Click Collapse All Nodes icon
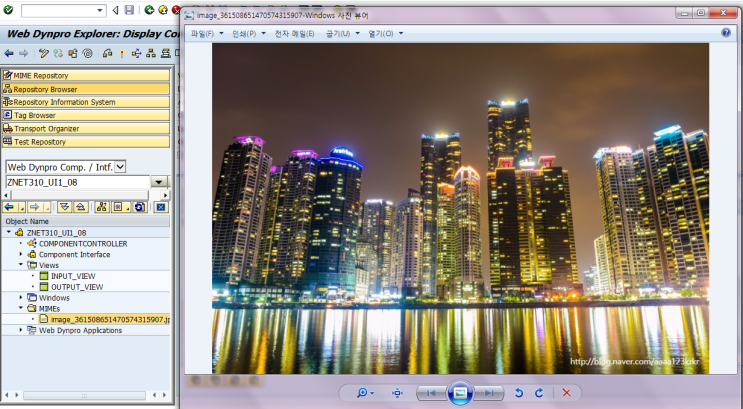The image size is (743, 409). point(81,207)
